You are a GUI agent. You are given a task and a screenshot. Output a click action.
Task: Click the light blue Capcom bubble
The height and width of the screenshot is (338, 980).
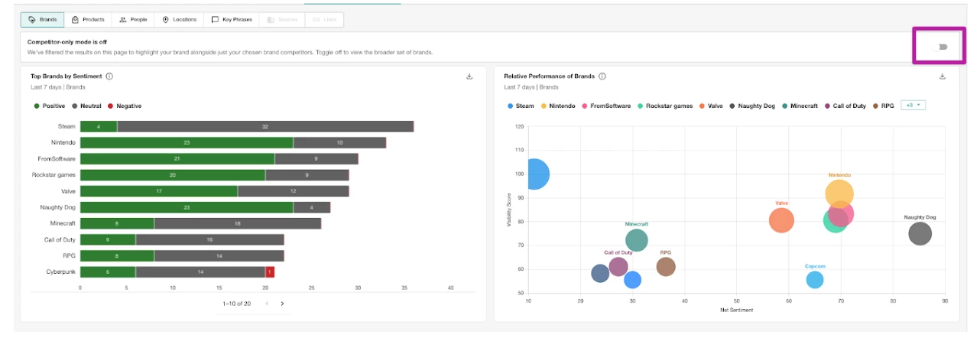point(815,280)
